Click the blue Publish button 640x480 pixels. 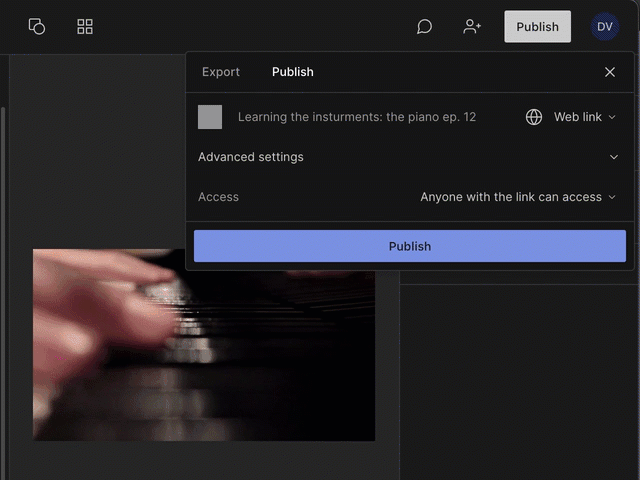pyautogui.click(x=409, y=246)
